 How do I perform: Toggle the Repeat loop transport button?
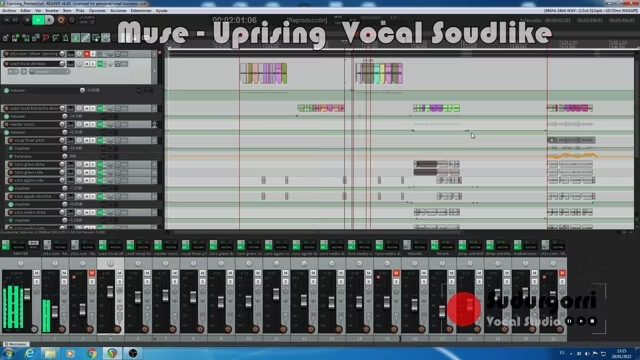click(x=72, y=20)
